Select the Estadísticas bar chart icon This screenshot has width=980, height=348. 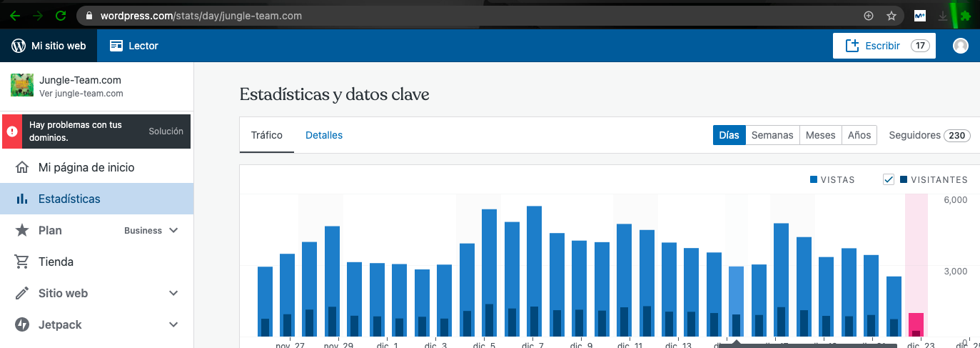pyautogui.click(x=22, y=199)
